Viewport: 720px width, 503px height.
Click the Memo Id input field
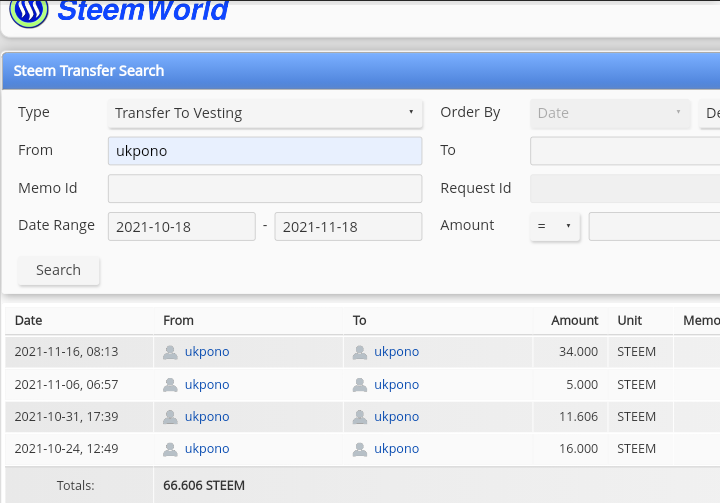click(x=265, y=188)
